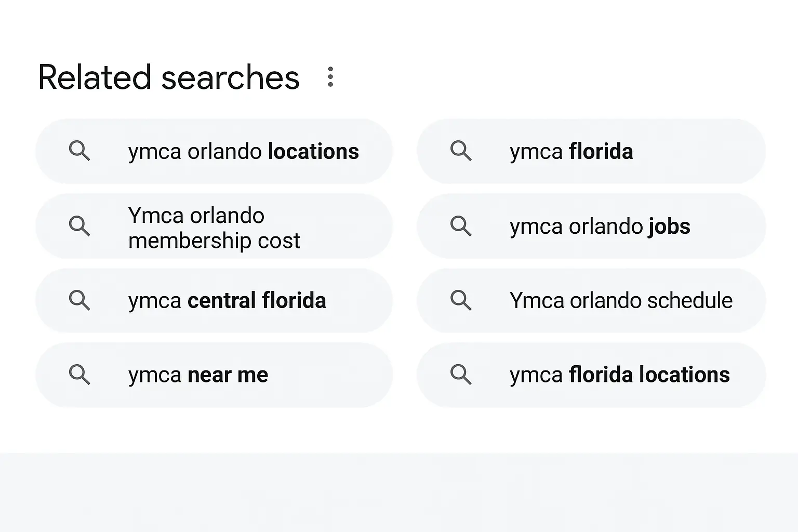The height and width of the screenshot is (532, 798).
Task: Select the "Ymca orlando membership cost" suggestion
Action: 214,228
